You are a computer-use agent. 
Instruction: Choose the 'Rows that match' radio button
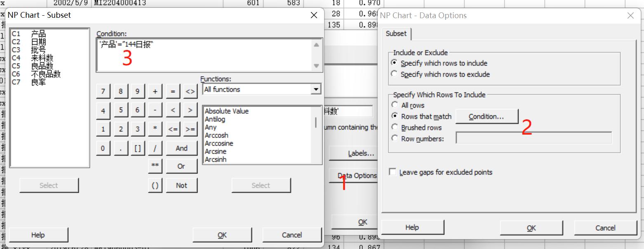coord(395,116)
